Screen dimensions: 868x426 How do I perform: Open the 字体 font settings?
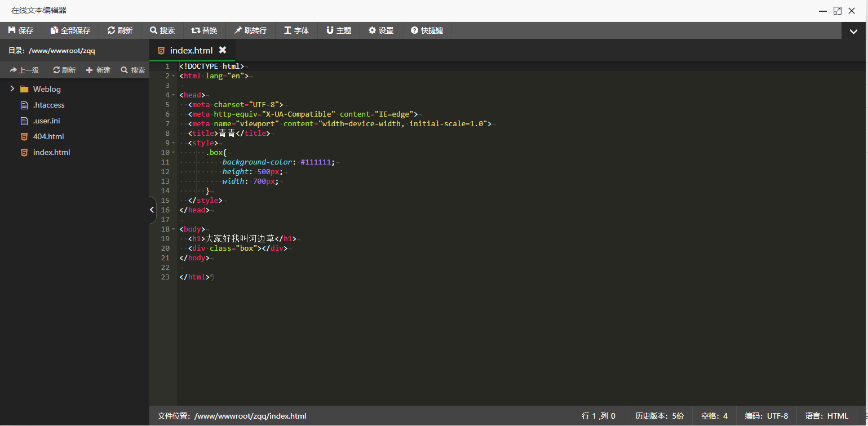[296, 30]
